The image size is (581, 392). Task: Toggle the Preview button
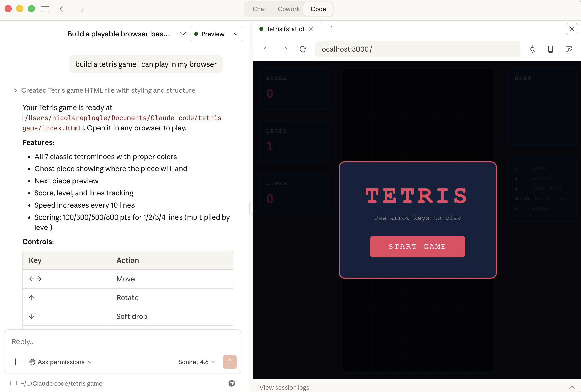click(209, 34)
